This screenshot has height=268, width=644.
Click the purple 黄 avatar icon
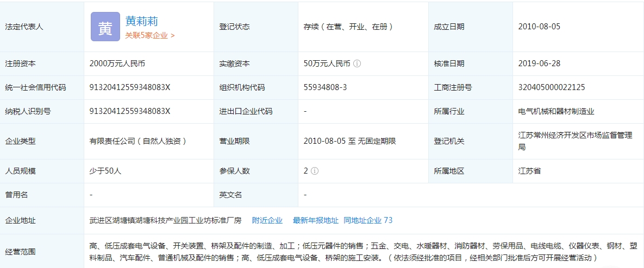(105, 27)
